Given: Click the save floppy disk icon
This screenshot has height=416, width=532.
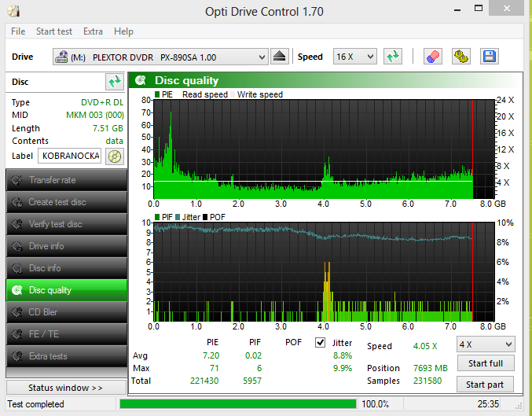Looking at the screenshot, I should pyautogui.click(x=490, y=57).
